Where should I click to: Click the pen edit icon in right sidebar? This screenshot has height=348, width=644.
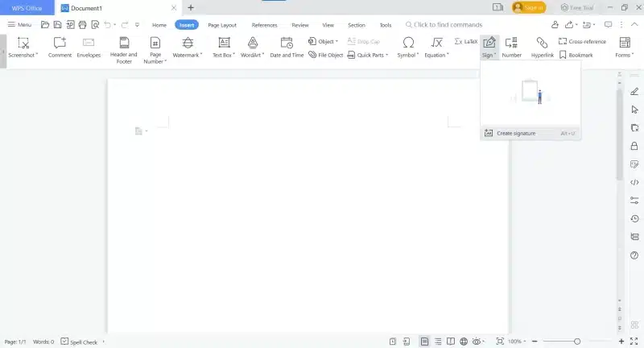(634, 91)
